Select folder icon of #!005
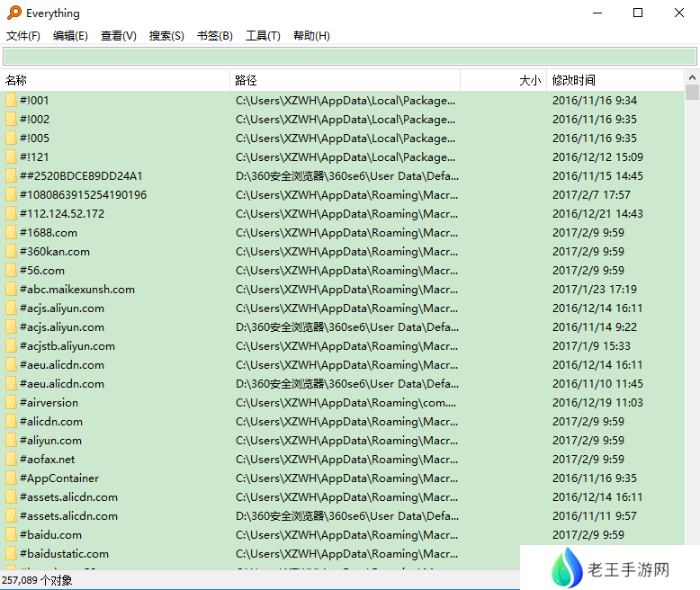Viewport: 700px width, 590px height. pos(11,139)
